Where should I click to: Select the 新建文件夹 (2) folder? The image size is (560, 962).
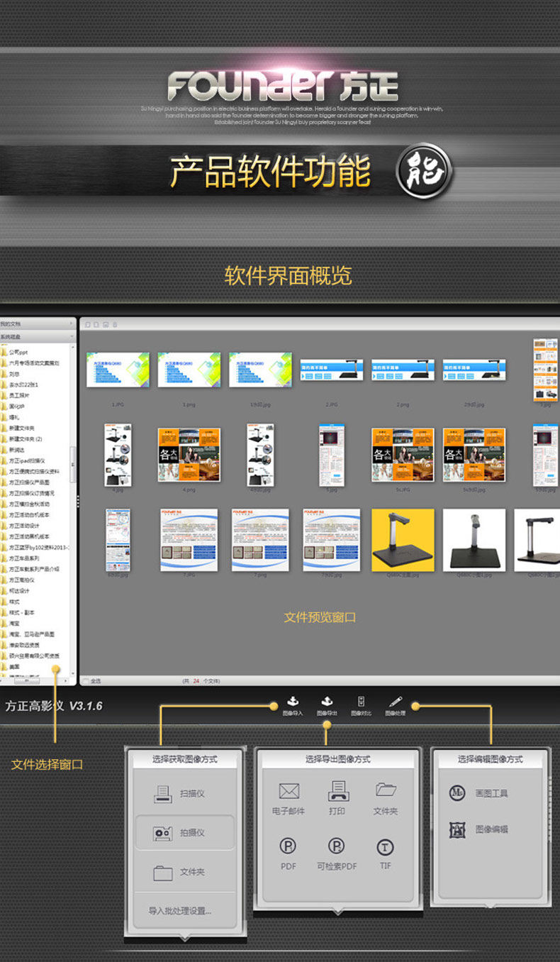click(21, 438)
